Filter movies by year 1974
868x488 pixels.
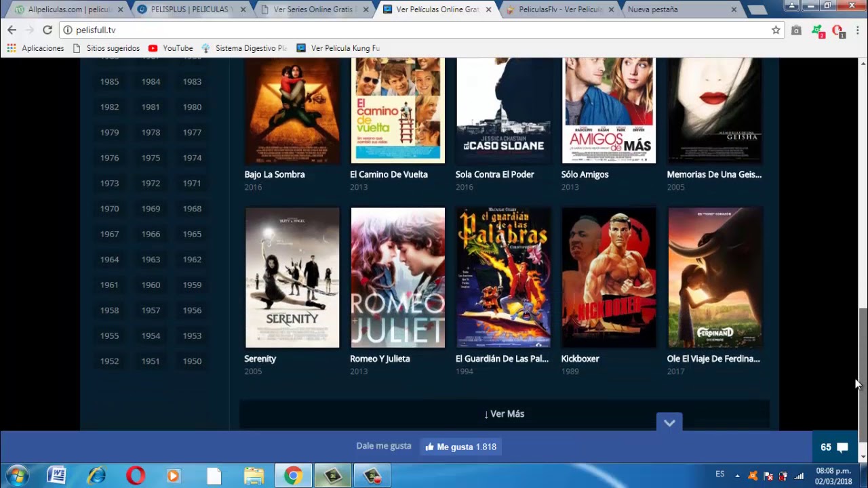(192, 158)
